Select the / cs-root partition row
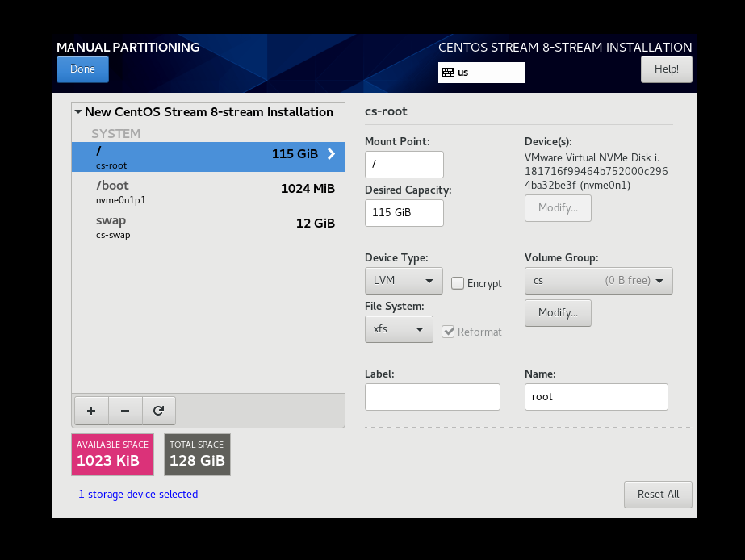The image size is (745, 560). [x=208, y=157]
